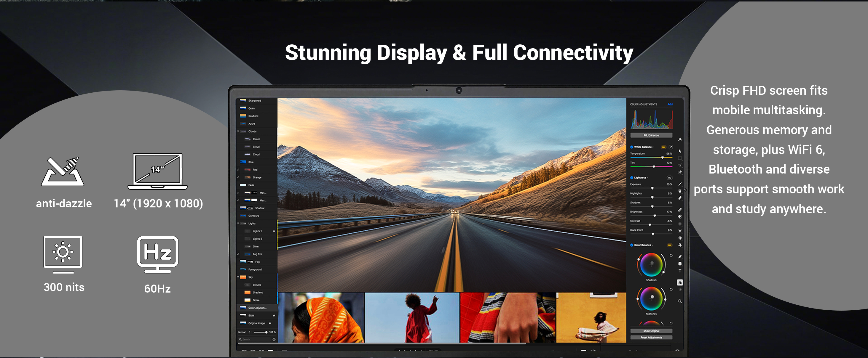Click the ML badge next to Color Balance

pyautogui.click(x=670, y=245)
